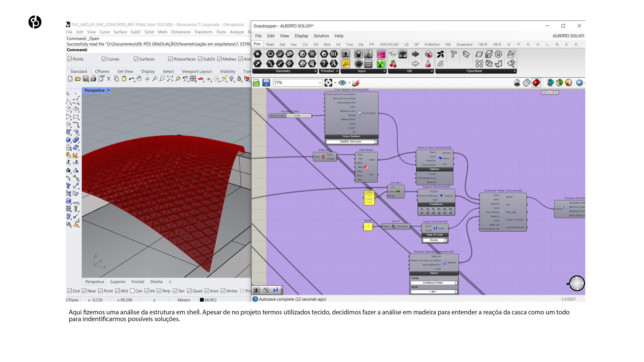The height and width of the screenshot is (362, 644).
Task: Disable the Curves selection filter
Action: click(104, 59)
